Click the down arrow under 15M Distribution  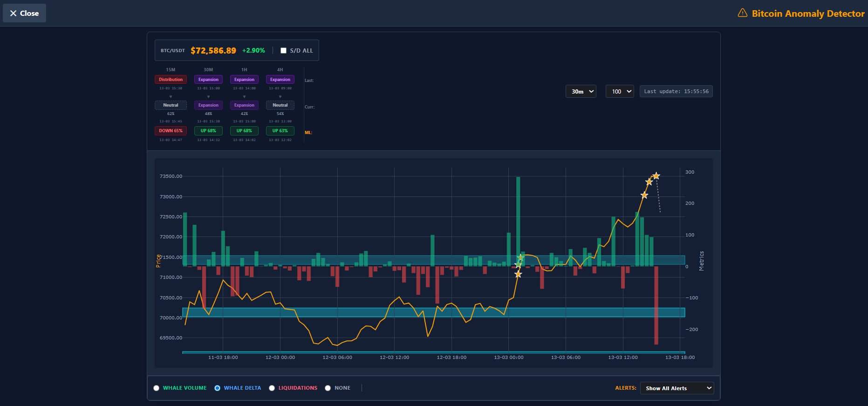click(x=171, y=97)
